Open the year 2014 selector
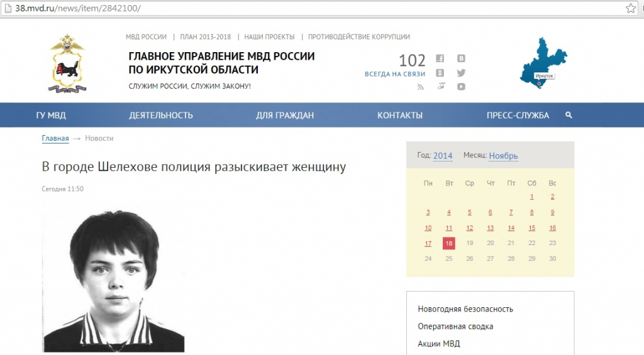Image resolution: width=644 pixels, height=355 pixels. (443, 156)
